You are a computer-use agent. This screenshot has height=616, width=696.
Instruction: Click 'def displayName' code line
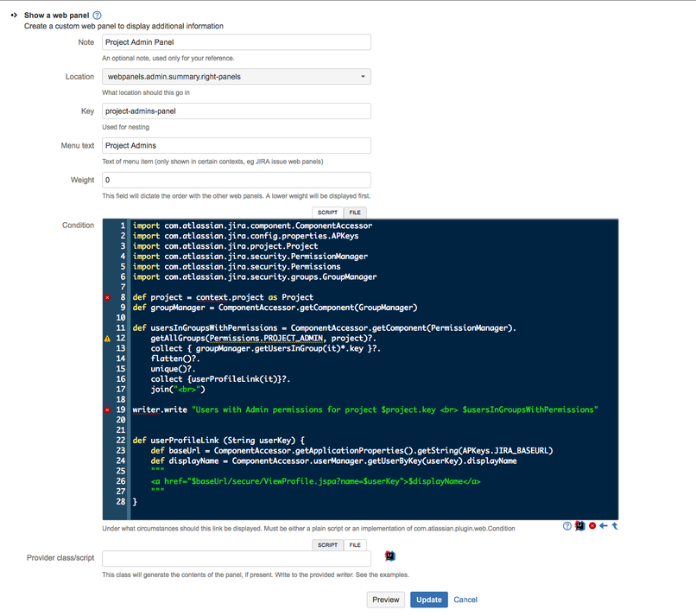click(334, 460)
